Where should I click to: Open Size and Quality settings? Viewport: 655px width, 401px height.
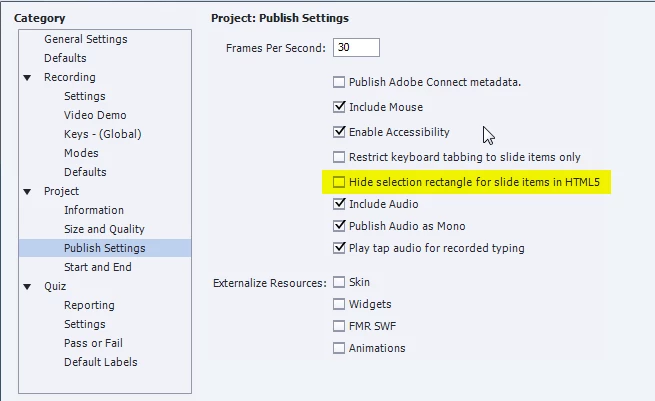click(x=104, y=229)
